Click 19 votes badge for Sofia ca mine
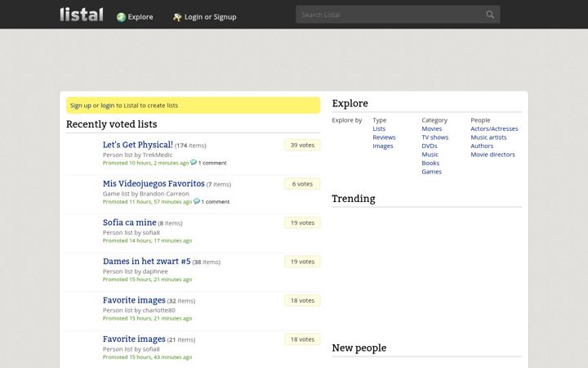 click(302, 222)
